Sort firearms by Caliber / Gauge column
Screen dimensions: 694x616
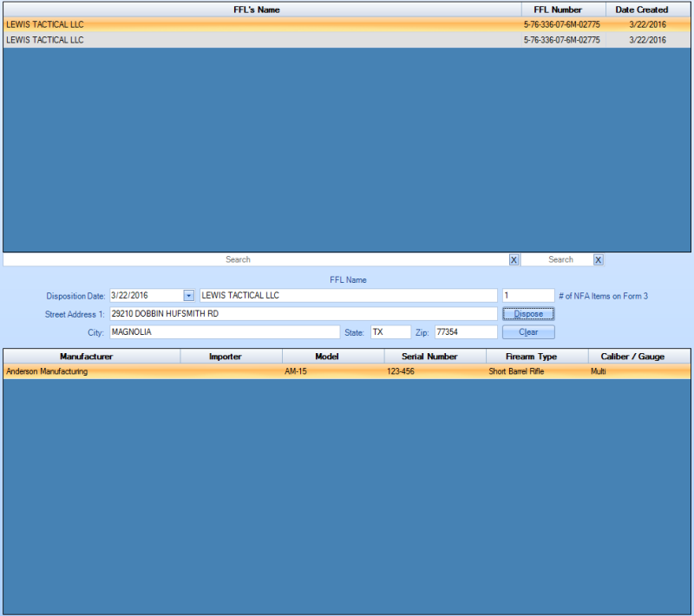pos(639,357)
